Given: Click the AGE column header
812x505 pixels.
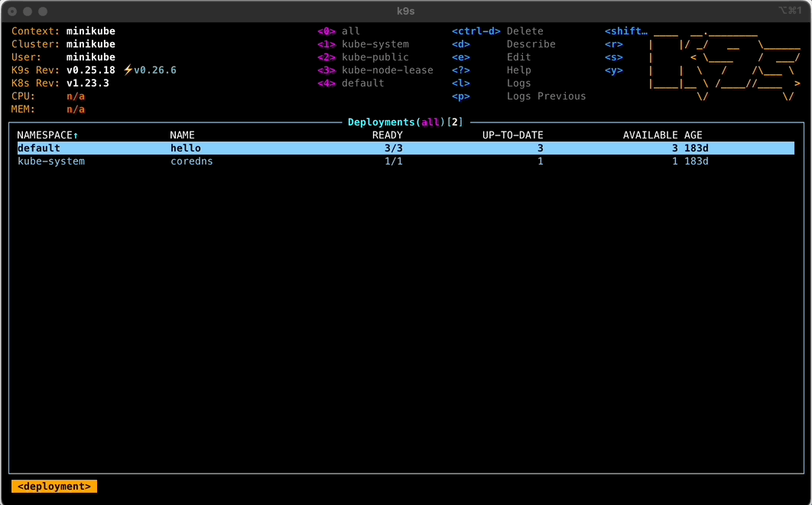Looking at the screenshot, I should (x=693, y=135).
